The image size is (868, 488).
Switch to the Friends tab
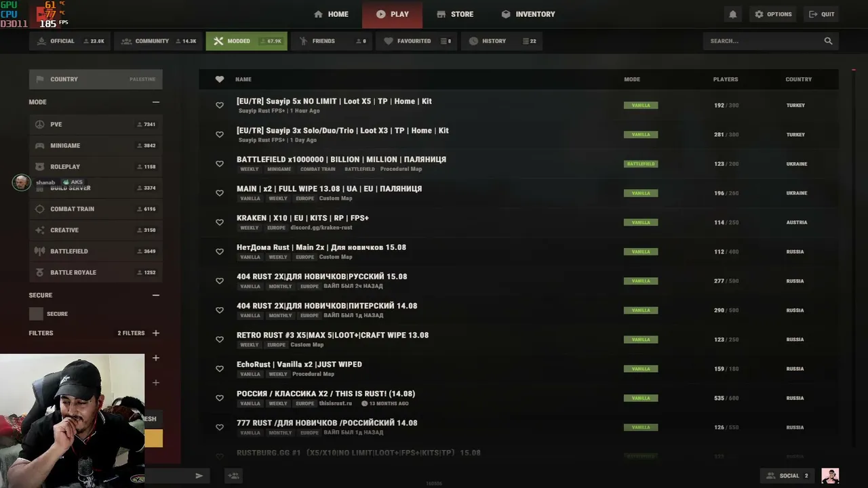coord(332,41)
